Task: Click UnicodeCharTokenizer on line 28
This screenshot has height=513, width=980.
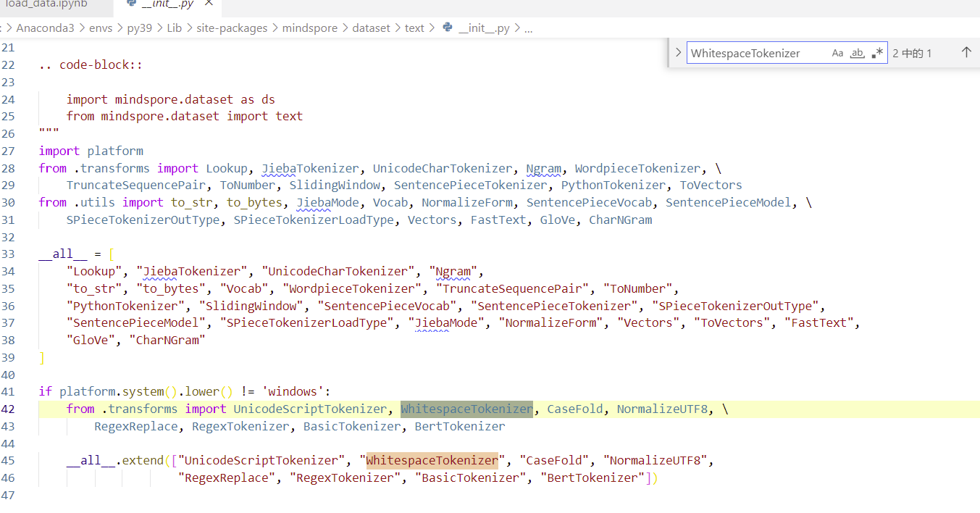Action: (x=442, y=168)
